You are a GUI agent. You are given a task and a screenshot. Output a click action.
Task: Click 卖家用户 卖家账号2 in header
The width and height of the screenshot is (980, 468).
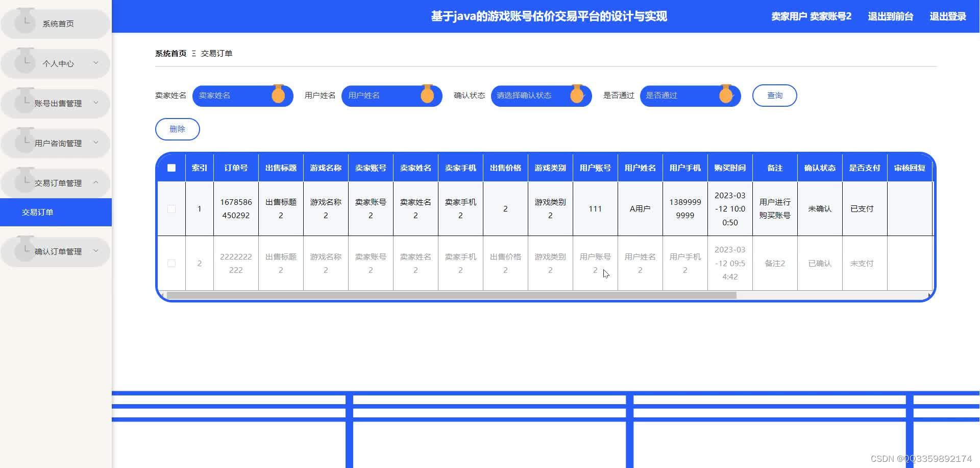click(811, 16)
